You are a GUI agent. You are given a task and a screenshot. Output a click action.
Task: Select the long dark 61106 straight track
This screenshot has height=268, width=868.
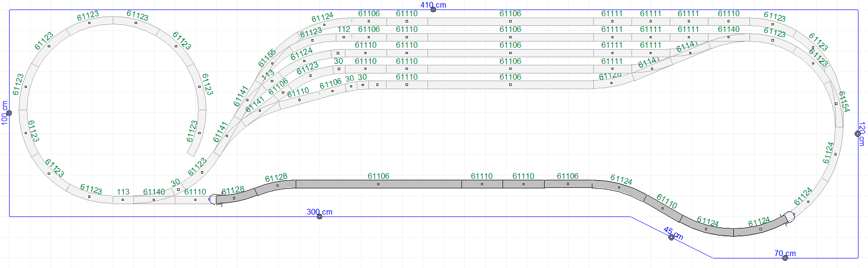tap(378, 184)
